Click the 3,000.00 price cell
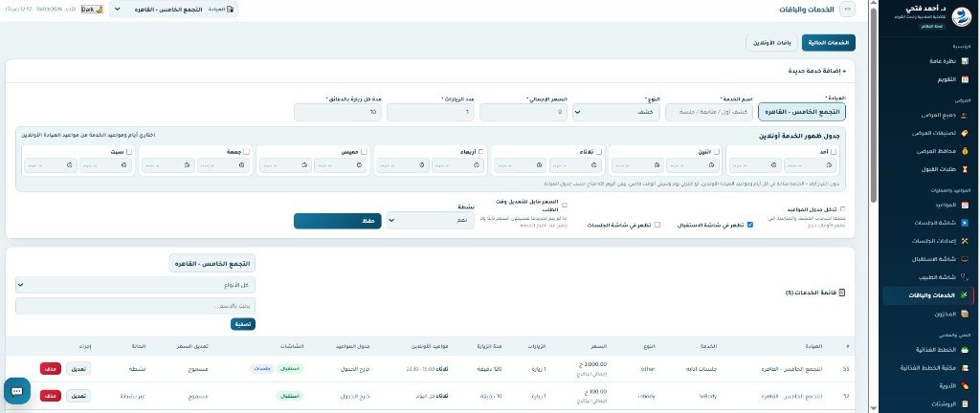Viewport: 980px width, 413px height. point(595,364)
